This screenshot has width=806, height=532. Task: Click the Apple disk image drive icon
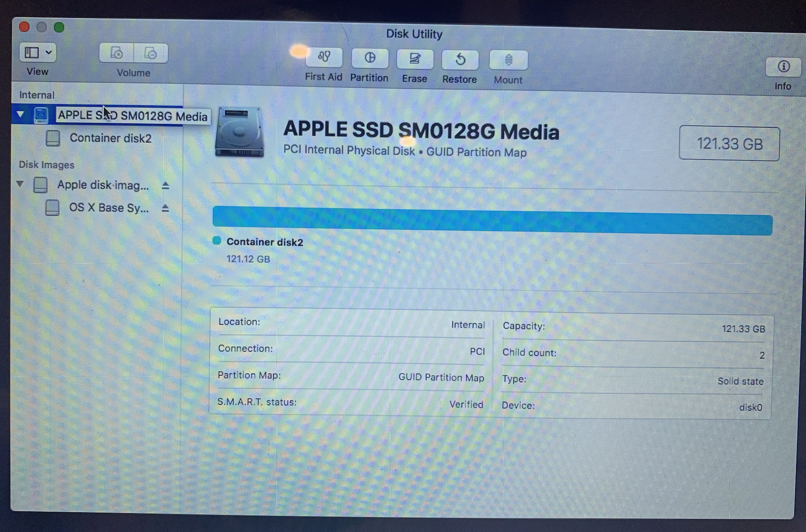click(40, 185)
